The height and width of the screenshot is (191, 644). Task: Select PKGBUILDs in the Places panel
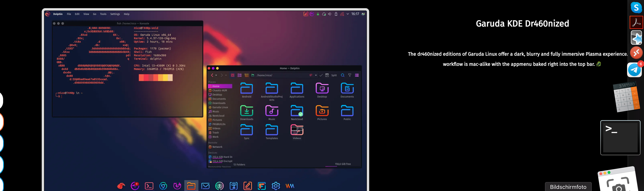(220, 124)
